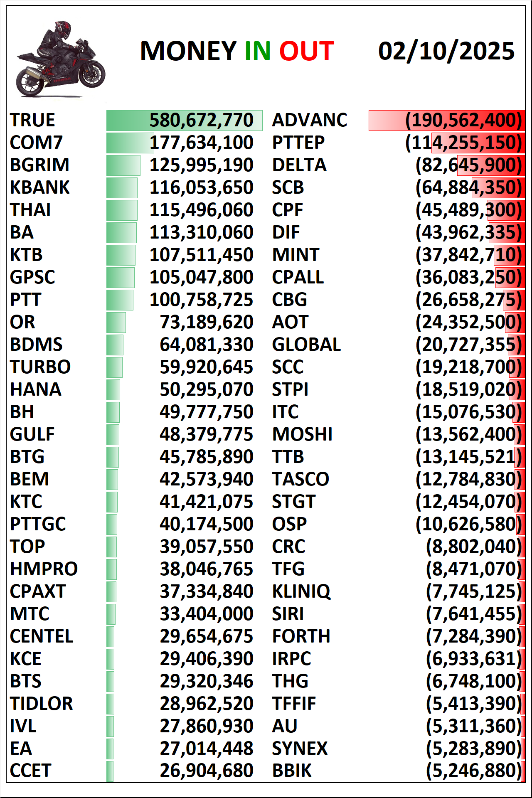Select the date 02/10/2025
The height and width of the screenshot is (798, 532).
(x=446, y=51)
